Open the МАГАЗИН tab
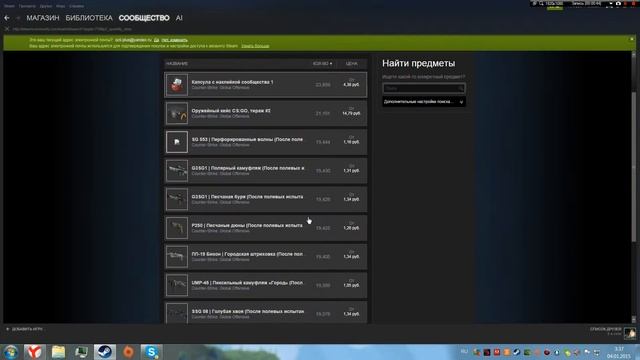640x360 pixels. coord(43,18)
